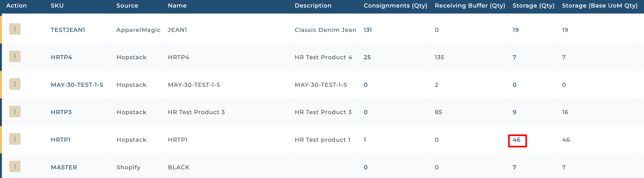The width and height of the screenshot is (644, 178).
Task: Open action menu for TESTJEAN1 row
Action: click(15, 29)
